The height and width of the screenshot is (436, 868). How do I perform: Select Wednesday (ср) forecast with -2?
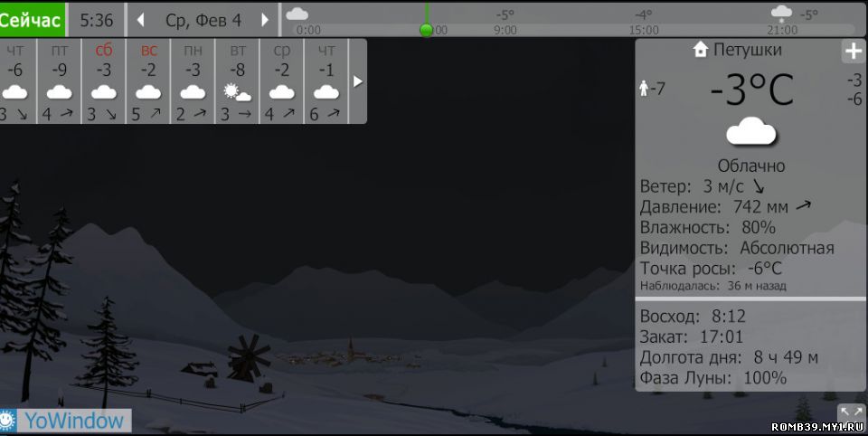coord(281,81)
